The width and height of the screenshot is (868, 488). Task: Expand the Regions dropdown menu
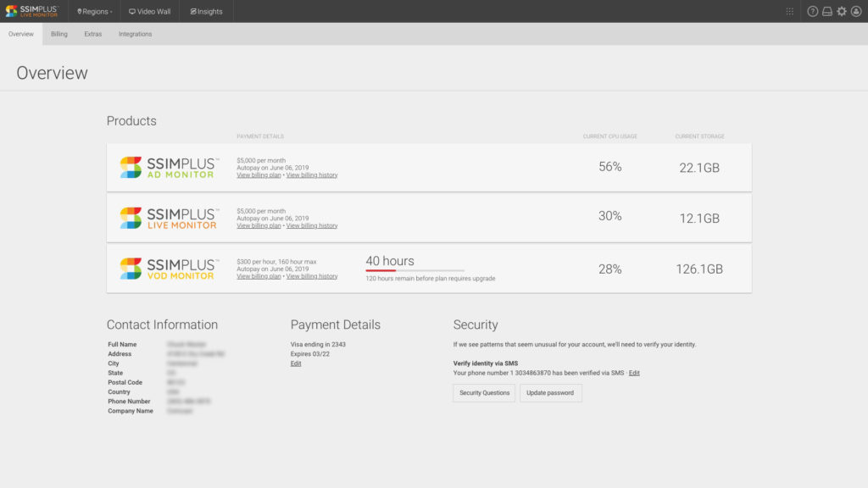(x=94, y=12)
